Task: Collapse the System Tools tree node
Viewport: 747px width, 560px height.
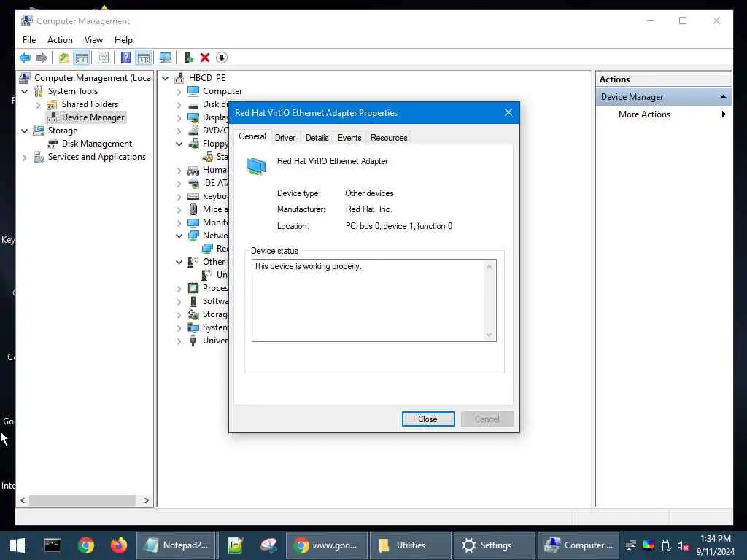Action: [x=25, y=91]
